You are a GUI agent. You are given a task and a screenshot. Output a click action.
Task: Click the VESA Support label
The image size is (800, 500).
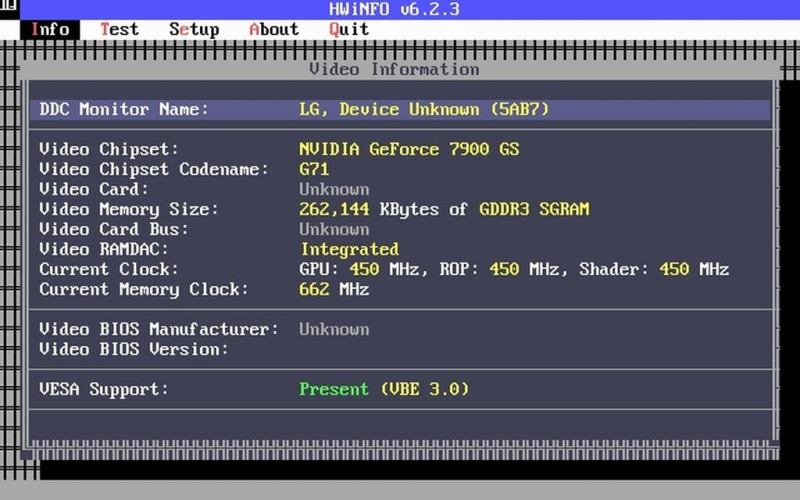tap(104, 389)
